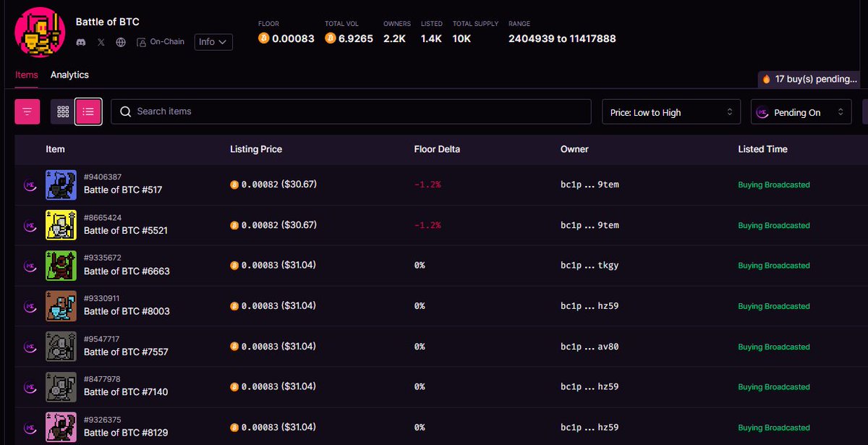Click the magnifier icon in the search bar
Screen dimensions: 868x445
click(125, 111)
